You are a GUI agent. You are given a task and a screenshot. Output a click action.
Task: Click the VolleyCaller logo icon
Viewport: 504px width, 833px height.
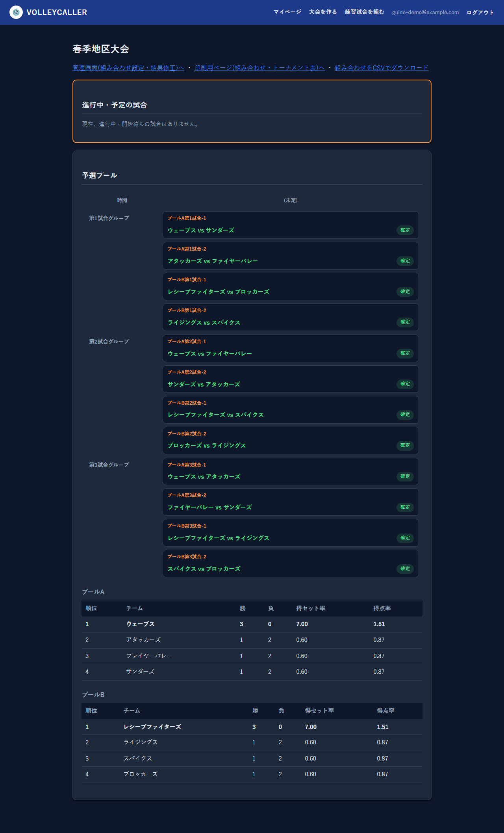(x=16, y=12)
